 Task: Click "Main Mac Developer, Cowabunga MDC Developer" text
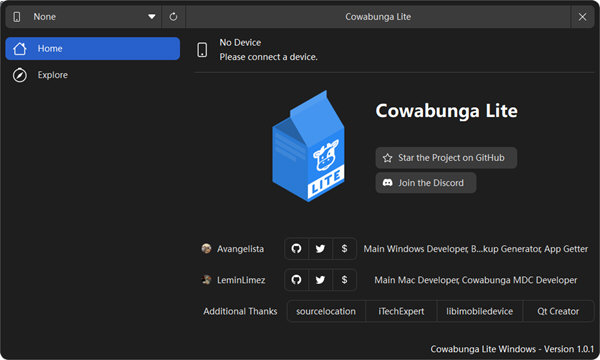tap(476, 280)
